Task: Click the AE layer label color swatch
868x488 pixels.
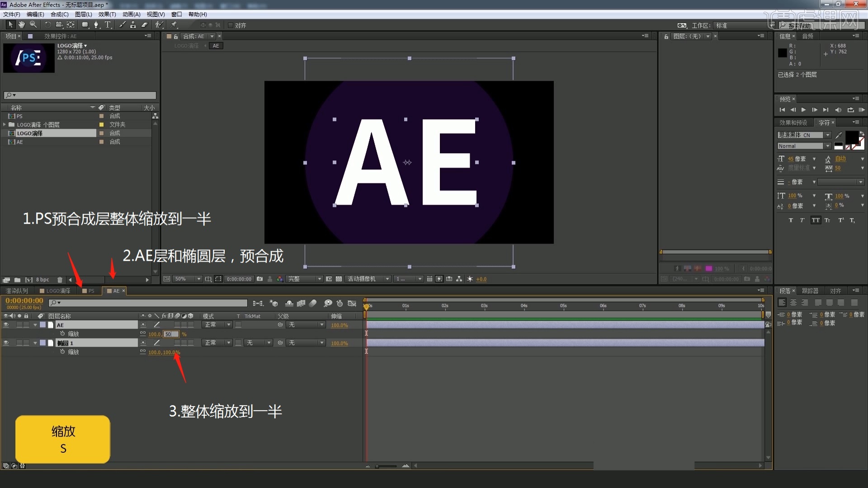Action: pos(42,325)
